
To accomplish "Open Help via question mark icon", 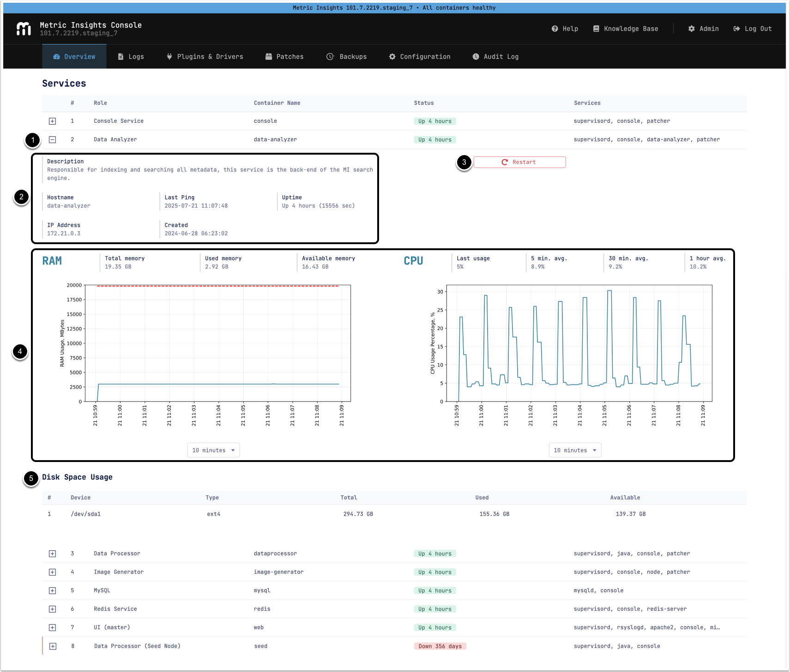I will coord(555,29).
